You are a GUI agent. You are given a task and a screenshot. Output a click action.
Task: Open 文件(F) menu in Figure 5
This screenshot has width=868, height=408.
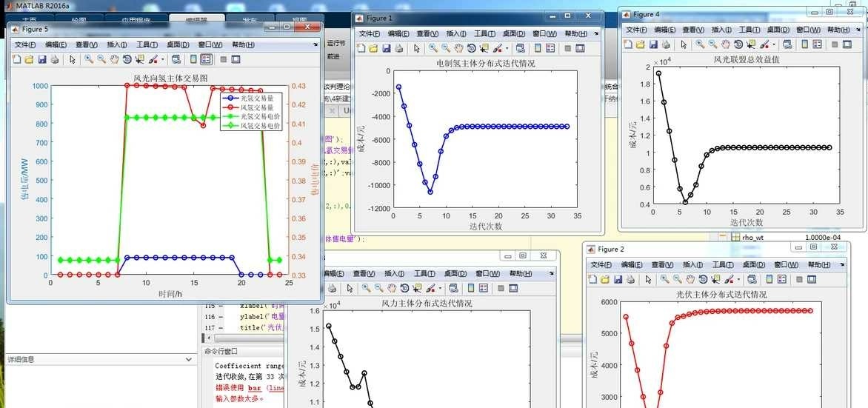point(25,45)
